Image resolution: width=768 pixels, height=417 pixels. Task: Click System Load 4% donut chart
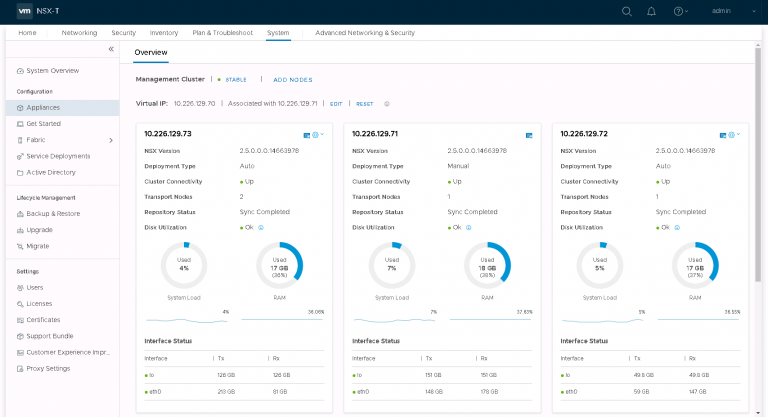pos(184,265)
